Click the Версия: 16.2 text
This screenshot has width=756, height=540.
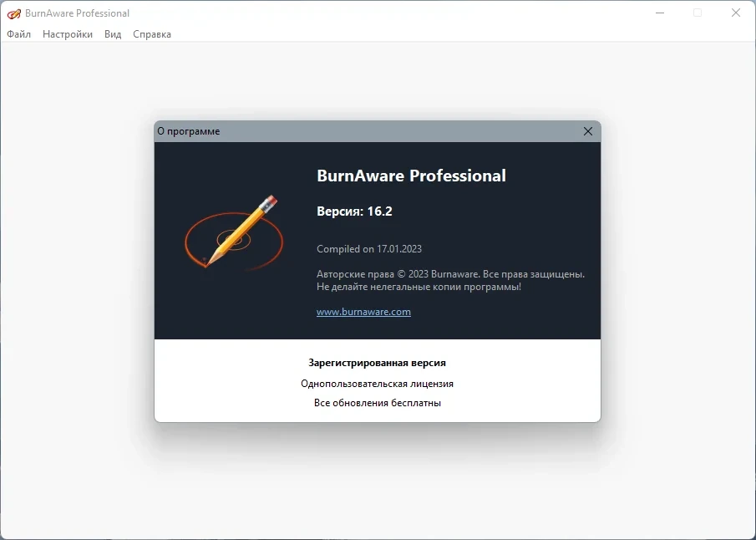(354, 211)
